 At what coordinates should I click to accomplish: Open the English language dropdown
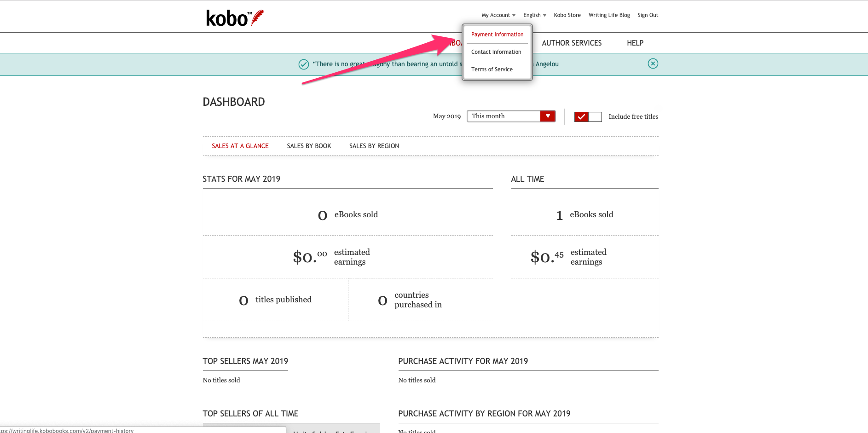coord(534,15)
